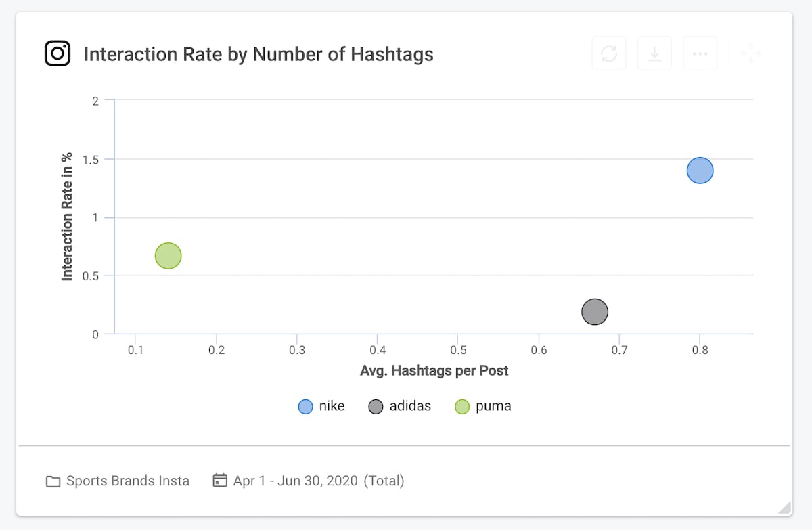Screen dimensions: 812x530
Task: Refresh the chart with the reload icon
Action: tap(609, 53)
